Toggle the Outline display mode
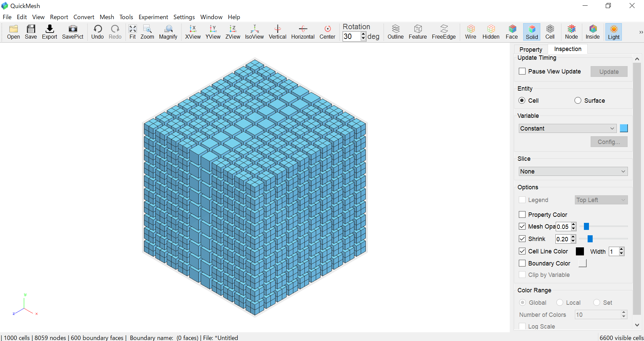The image size is (644, 341). [396, 32]
